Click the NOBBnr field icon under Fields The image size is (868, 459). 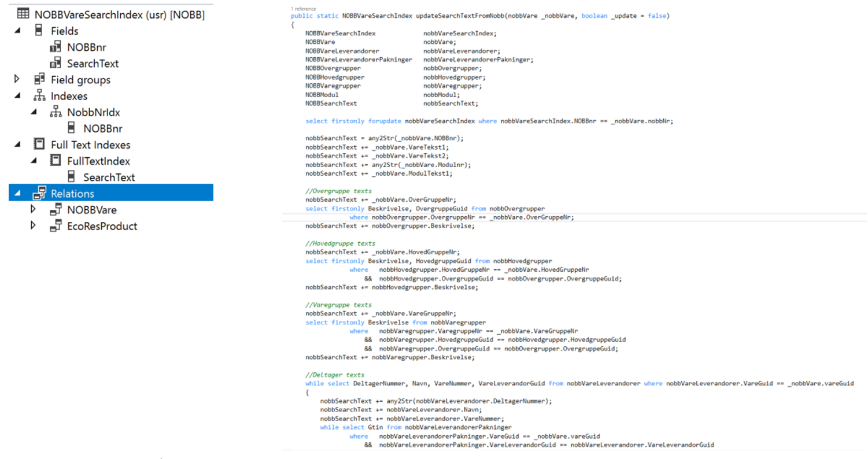[x=56, y=47]
